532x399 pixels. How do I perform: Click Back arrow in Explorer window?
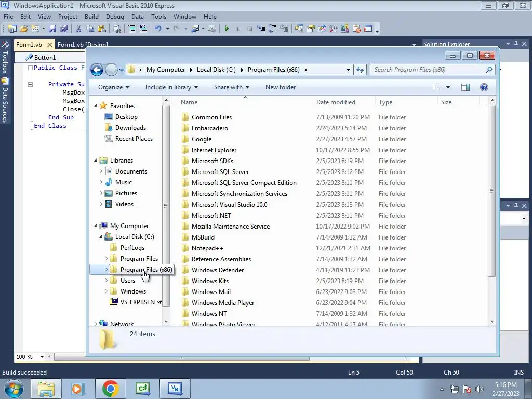97,70
